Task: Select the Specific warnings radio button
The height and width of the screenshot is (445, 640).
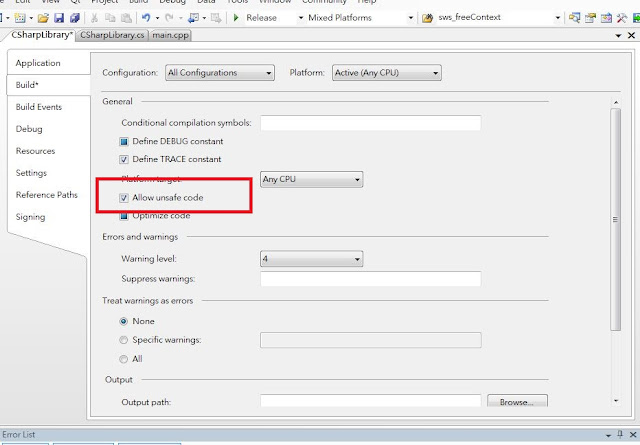Action: (x=123, y=340)
